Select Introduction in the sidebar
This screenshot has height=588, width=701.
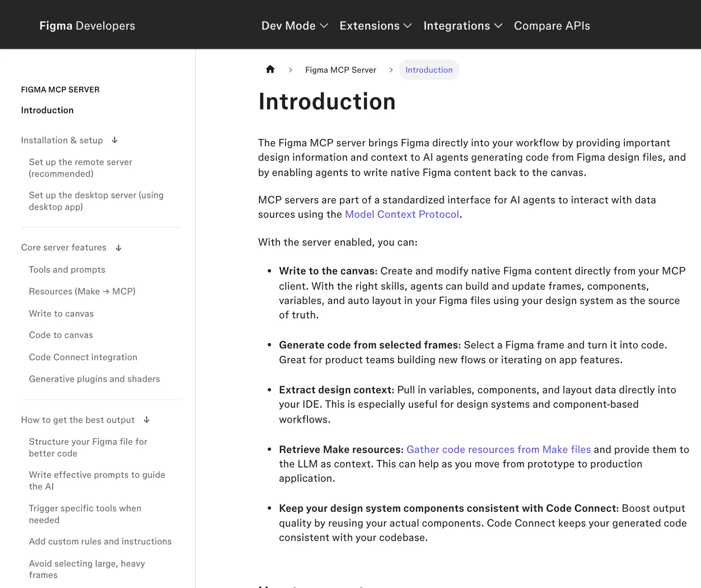(x=47, y=110)
